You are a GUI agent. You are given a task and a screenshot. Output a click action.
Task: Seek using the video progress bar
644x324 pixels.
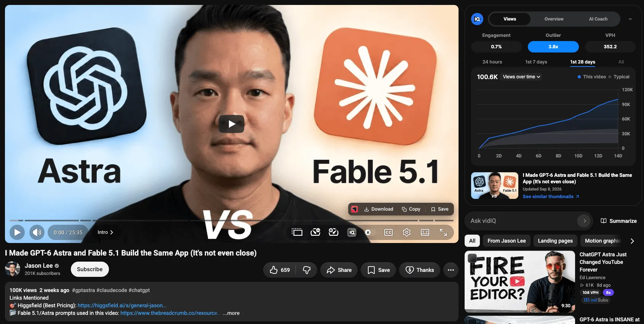click(x=232, y=221)
